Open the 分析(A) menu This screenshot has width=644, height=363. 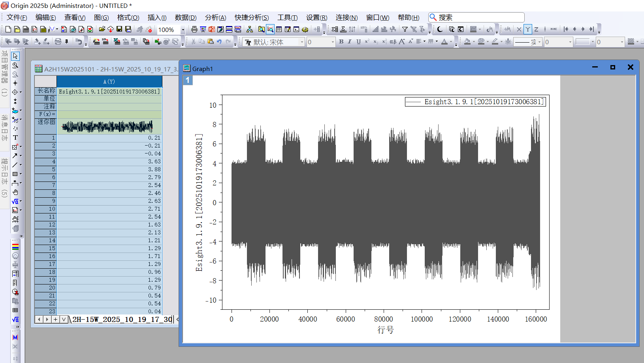coord(215,17)
